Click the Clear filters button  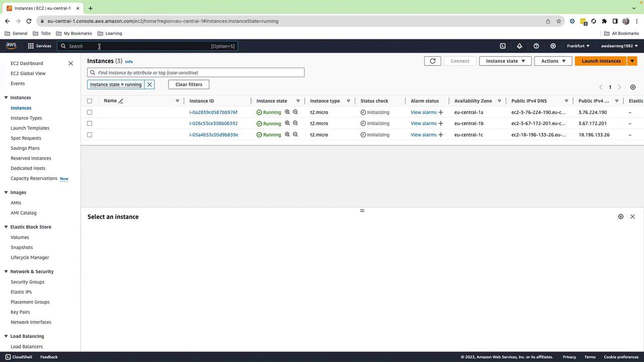[189, 84]
